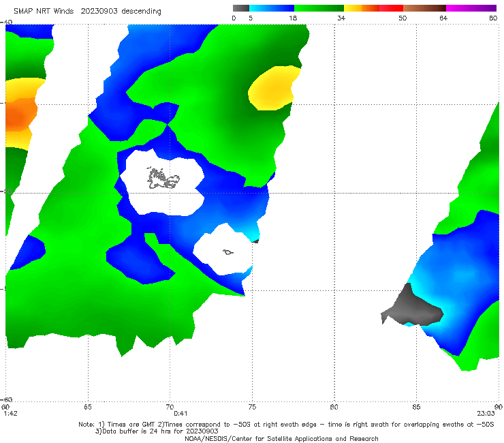Select the magenta-purple colorbar segment
The height and width of the screenshot is (443, 504).
point(471,8)
